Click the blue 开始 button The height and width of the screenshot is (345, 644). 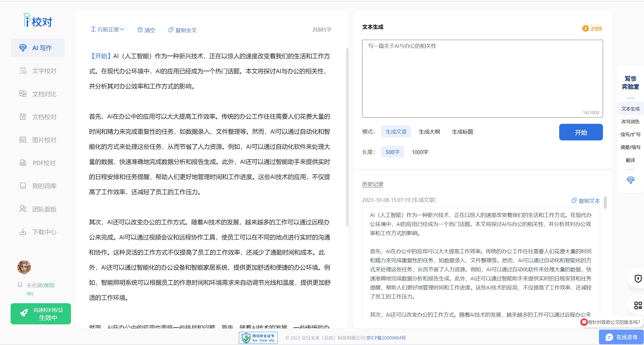point(581,132)
